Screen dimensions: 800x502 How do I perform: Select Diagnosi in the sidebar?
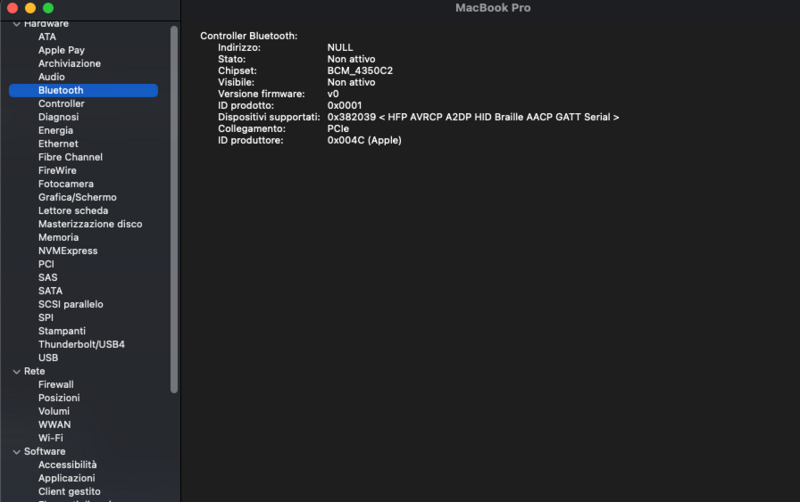pos(58,117)
